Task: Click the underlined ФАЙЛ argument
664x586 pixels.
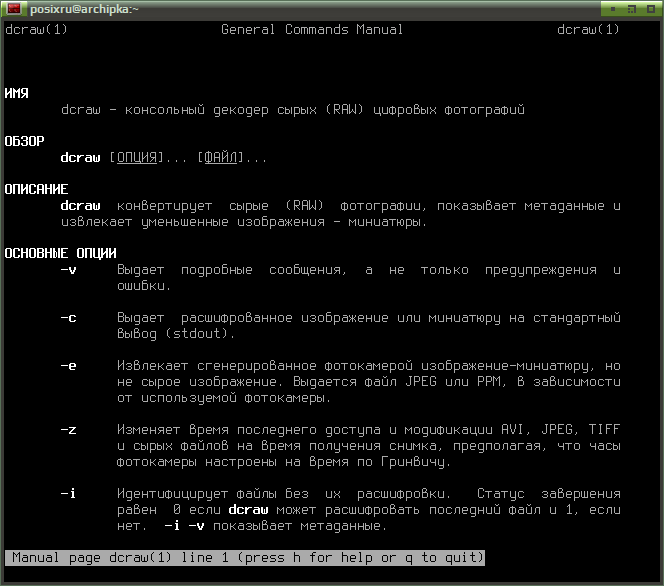Action: 221,158
